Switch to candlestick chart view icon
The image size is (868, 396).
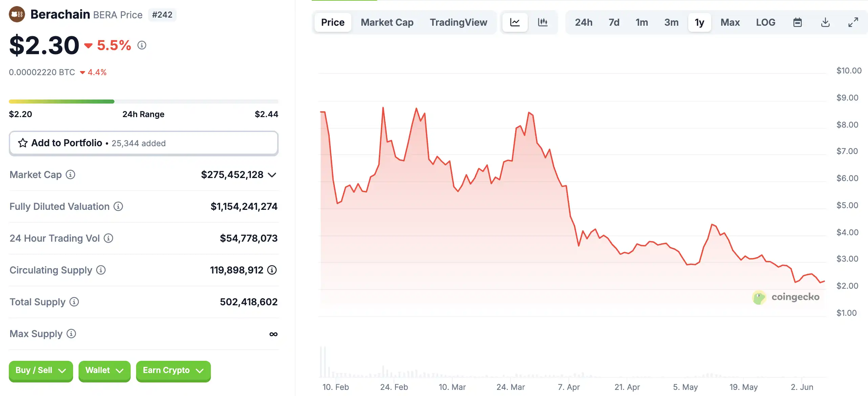(543, 22)
